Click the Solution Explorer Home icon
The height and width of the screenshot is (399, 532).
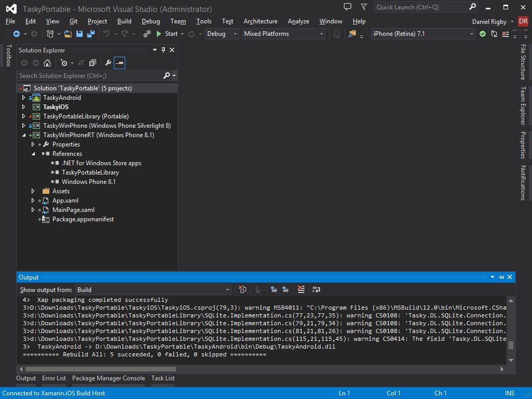pos(47,63)
